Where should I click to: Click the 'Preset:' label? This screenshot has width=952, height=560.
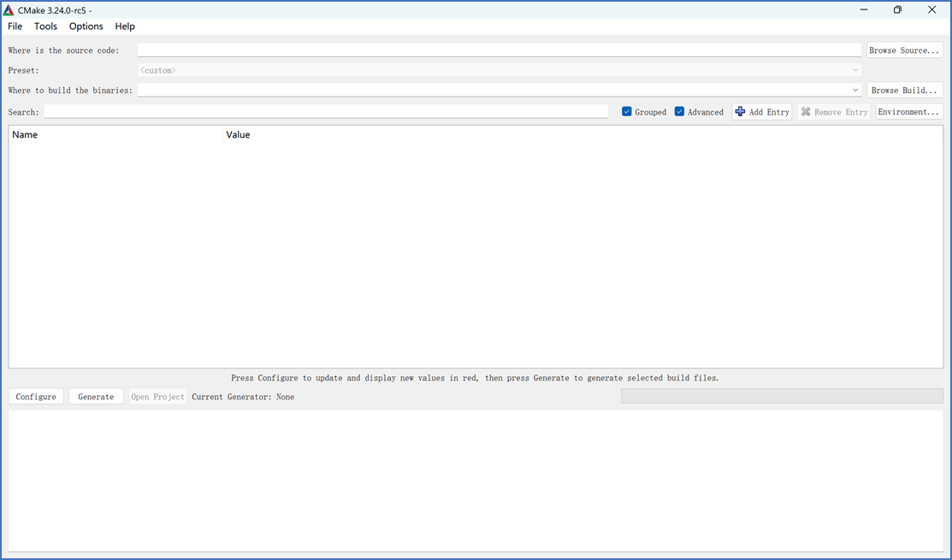pyautogui.click(x=24, y=70)
